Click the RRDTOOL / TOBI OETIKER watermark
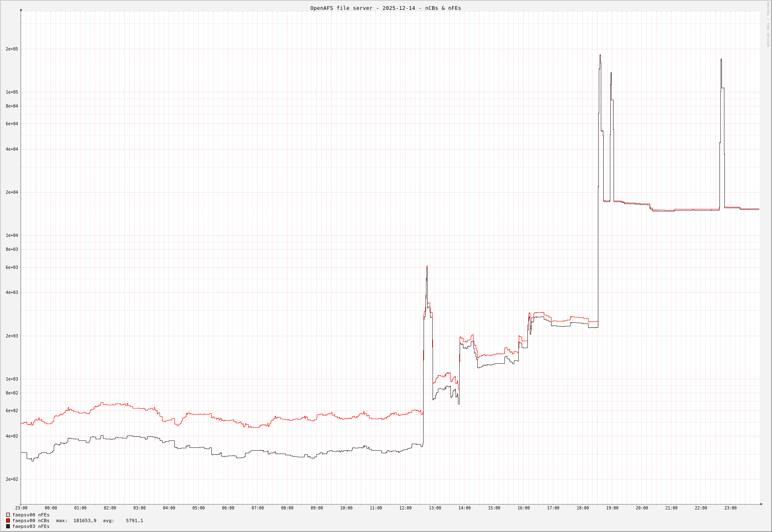 click(768, 25)
